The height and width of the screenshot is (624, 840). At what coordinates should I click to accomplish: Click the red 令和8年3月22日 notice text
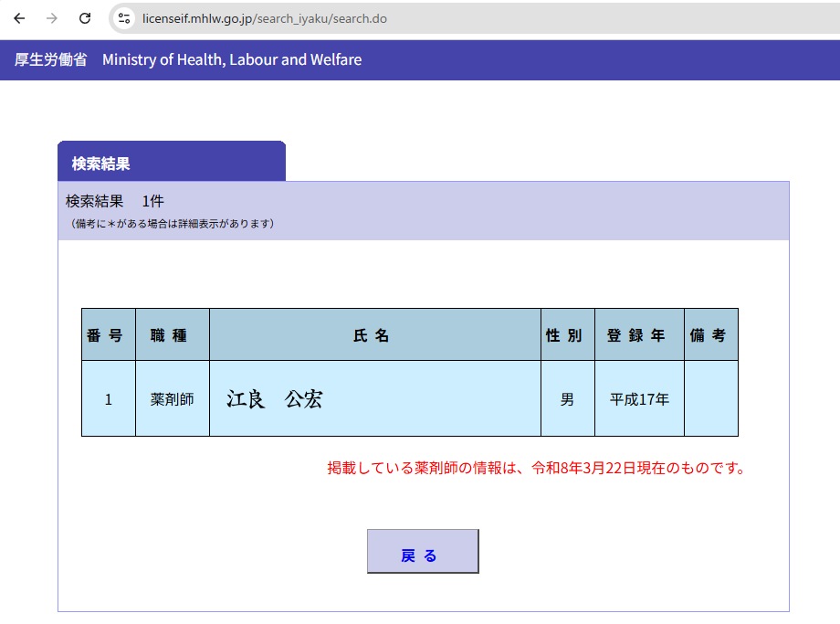point(537,469)
